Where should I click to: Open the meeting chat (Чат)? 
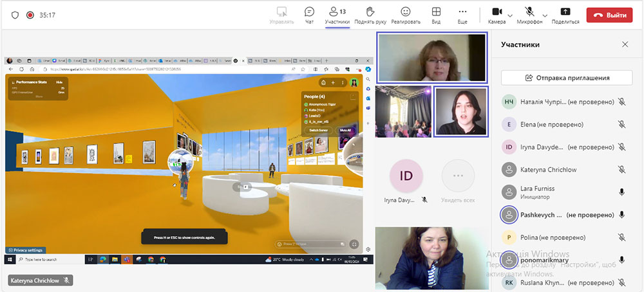pos(309,15)
